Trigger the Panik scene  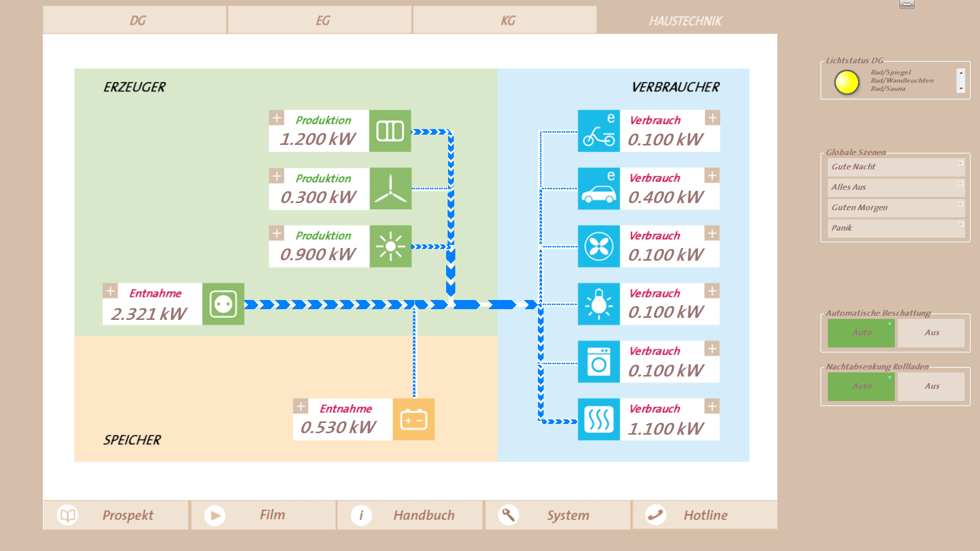point(896,228)
